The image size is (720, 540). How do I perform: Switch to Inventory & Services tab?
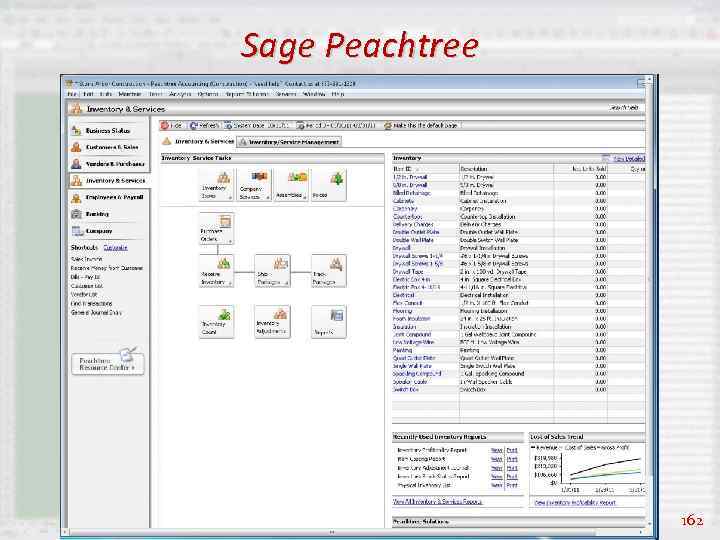(x=198, y=141)
